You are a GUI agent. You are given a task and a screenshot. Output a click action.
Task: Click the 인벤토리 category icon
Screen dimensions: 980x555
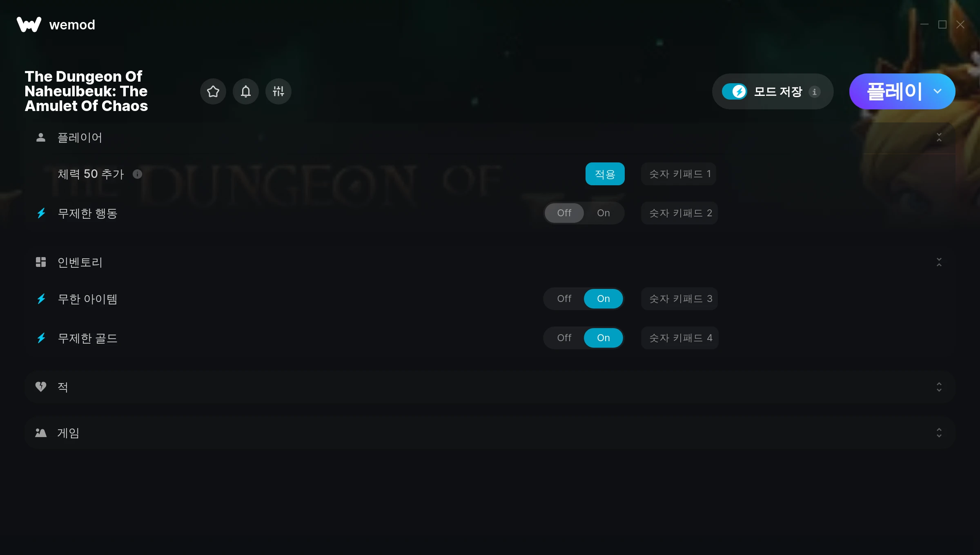click(41, 262)
